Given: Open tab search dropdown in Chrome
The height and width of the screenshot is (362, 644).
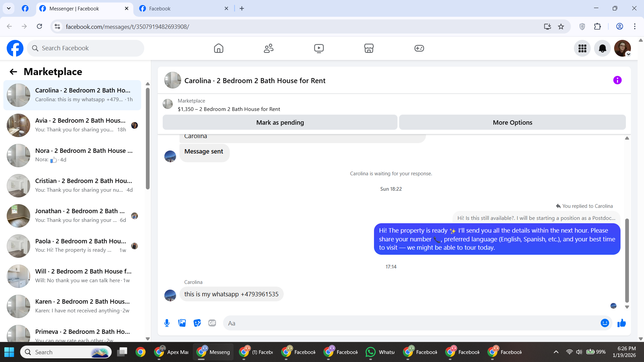Looking at the screenshot, I should point(9,8).
